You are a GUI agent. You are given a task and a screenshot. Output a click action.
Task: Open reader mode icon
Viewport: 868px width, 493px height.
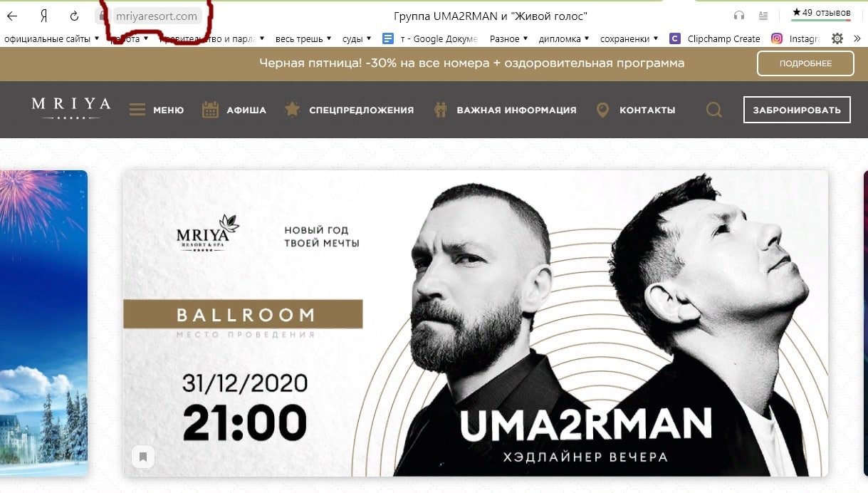[x=763, y=16]
